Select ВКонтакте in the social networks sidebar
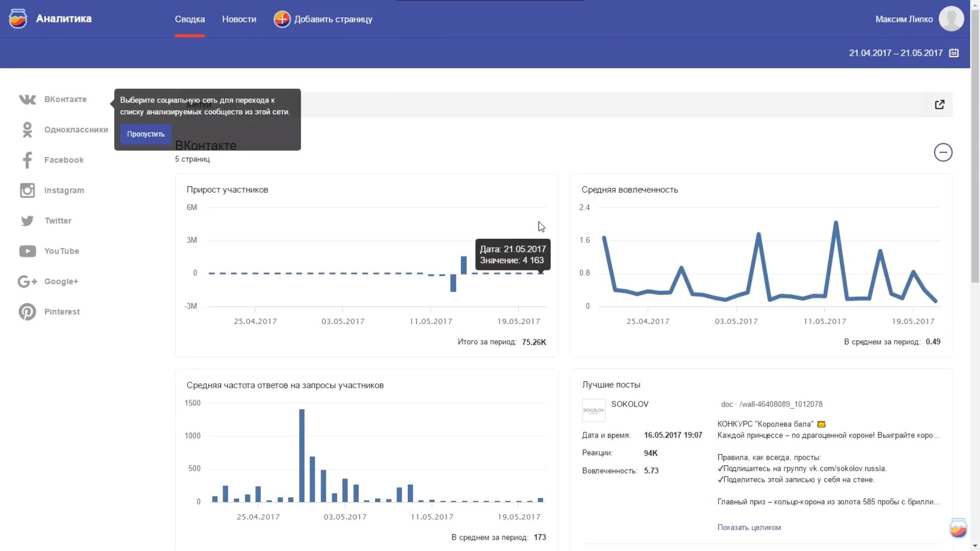The image size is (980, 551). point(65,99)
